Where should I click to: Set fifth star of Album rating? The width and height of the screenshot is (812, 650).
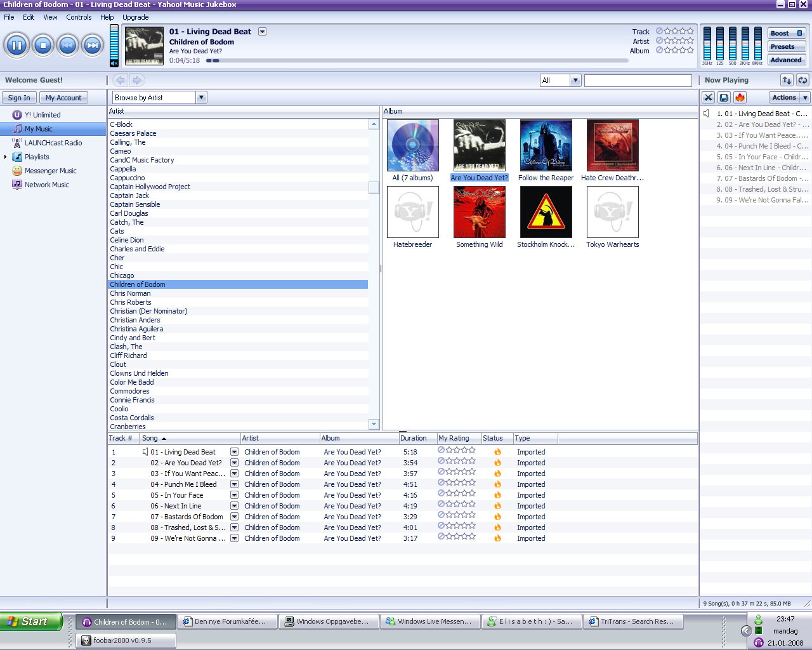click(x=690, y=50)
